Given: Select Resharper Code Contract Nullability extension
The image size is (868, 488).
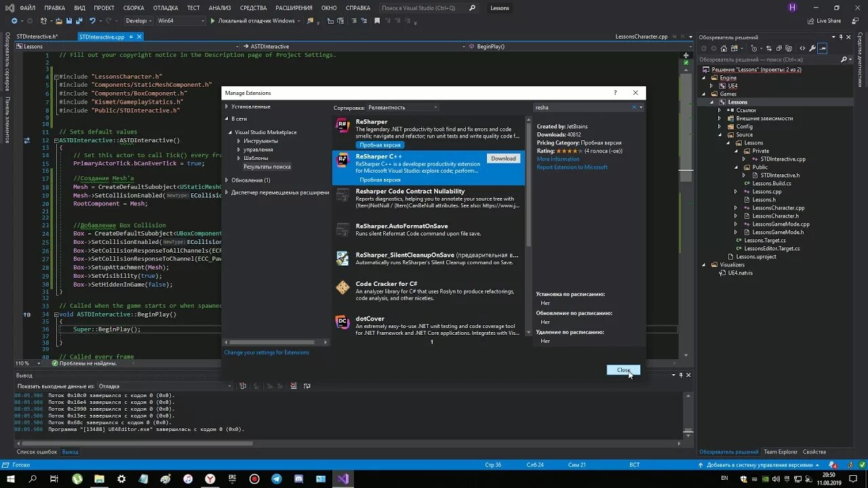Looking at the screenshot, I should tap(429, 202).
